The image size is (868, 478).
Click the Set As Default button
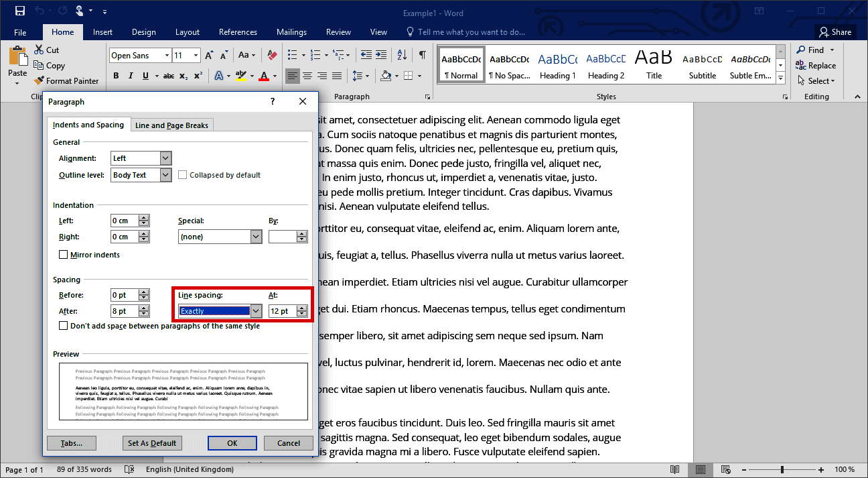point(152,442)
